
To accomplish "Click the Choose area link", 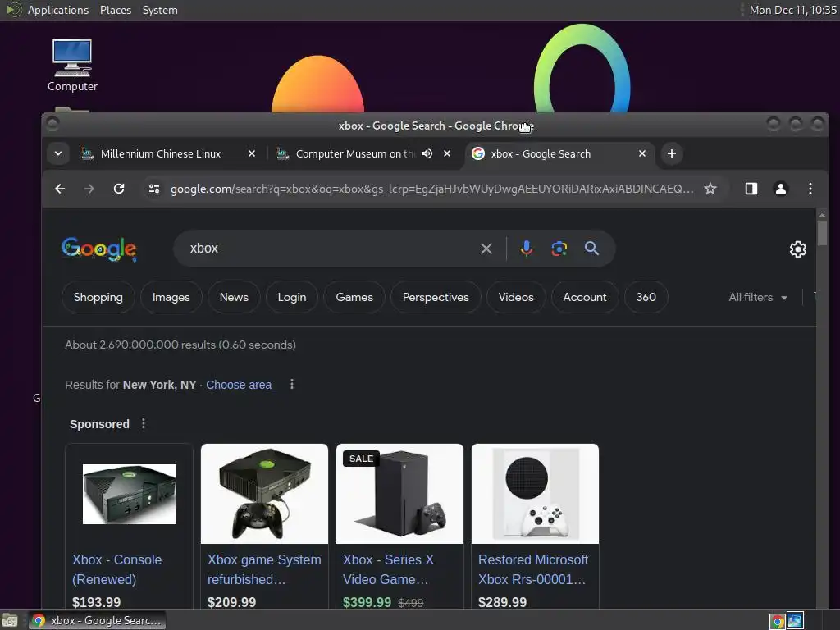I will (239, 385).
